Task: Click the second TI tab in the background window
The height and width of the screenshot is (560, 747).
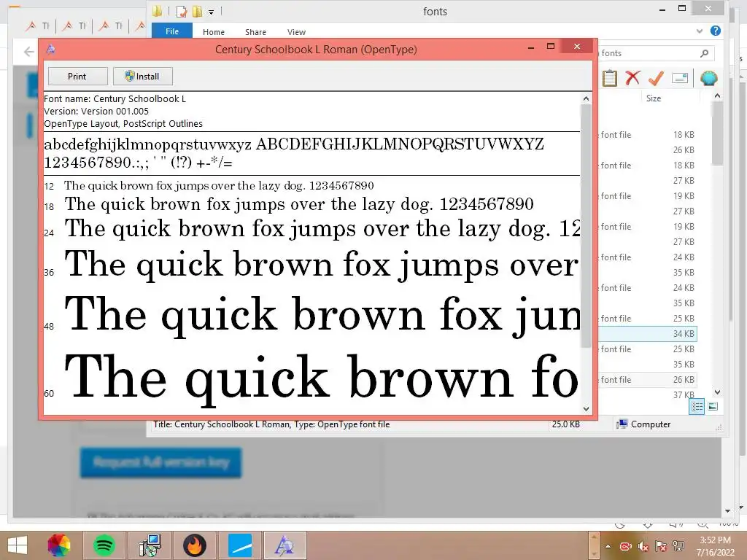Action: [x=75, y=26]
